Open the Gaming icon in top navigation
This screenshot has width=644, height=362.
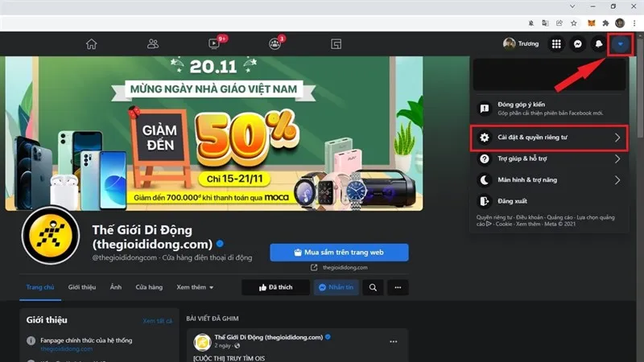[336, 44]
